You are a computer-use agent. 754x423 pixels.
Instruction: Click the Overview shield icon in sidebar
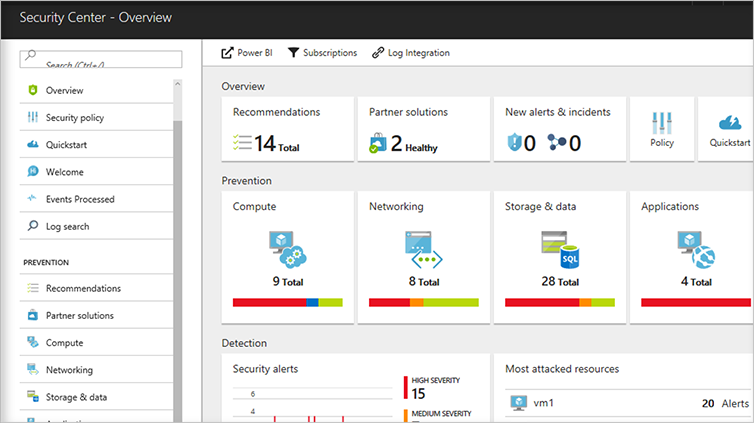coord(33,90)
